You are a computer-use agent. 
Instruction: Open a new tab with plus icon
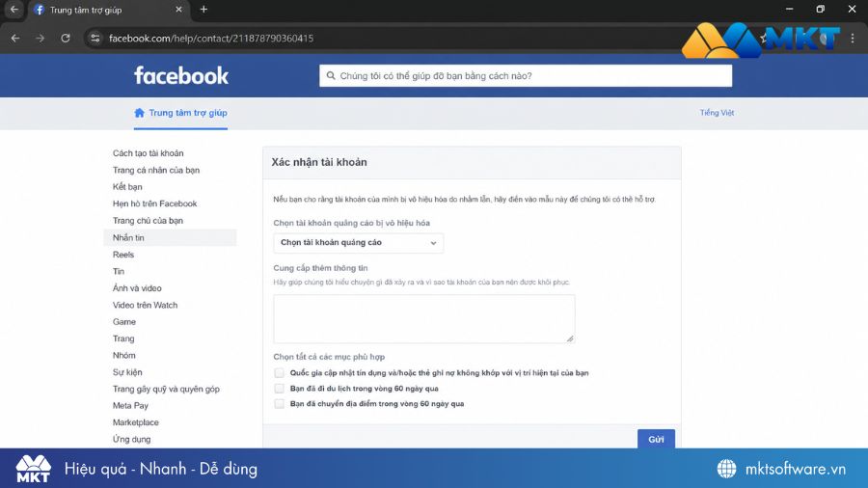tap(203, 10)
